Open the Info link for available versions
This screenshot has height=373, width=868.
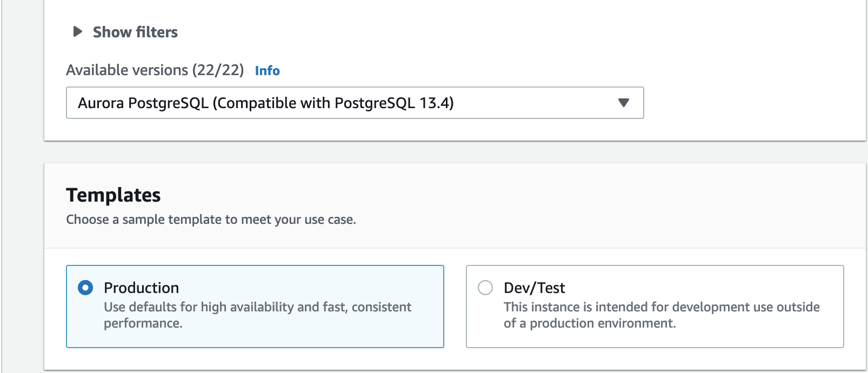(267, 71)
